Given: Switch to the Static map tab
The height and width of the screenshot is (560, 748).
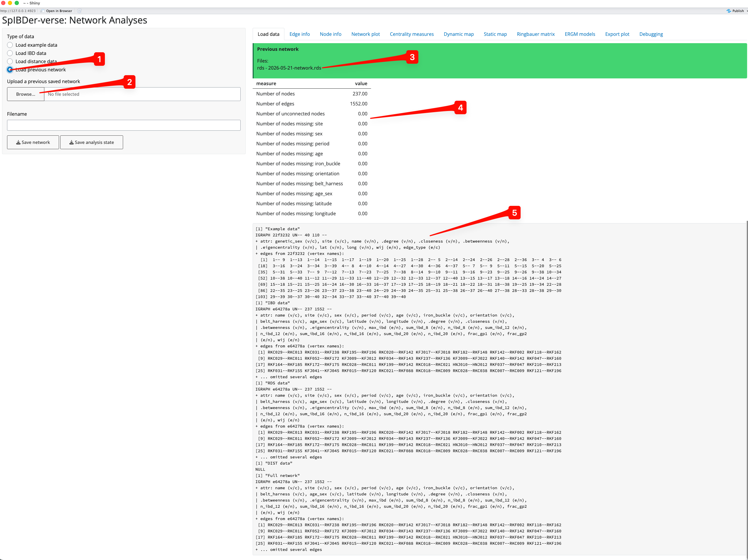Looking at the screenshot, I should click(x=495, y=34).
